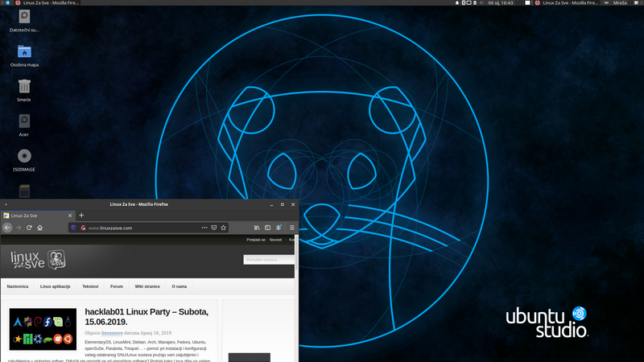This screenshot has height=362, width=644.
Task: Open the Smeće trash icon
Action: click(24, 91)
